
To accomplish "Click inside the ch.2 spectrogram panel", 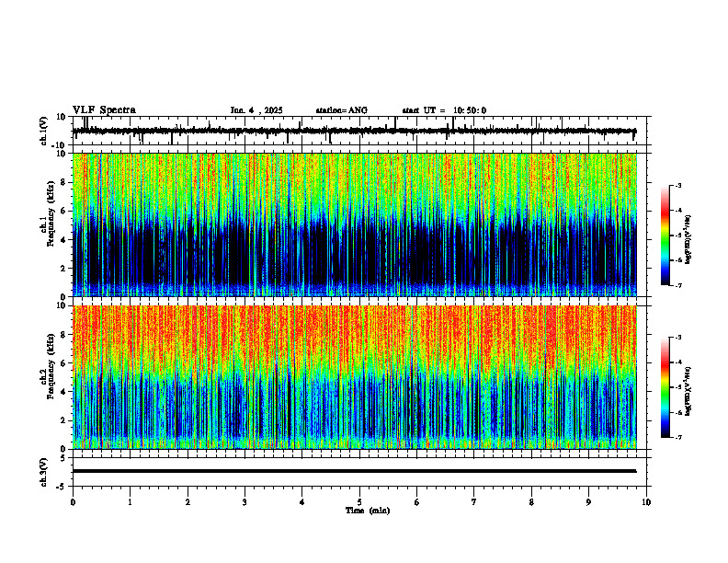I will click(355, 377).
